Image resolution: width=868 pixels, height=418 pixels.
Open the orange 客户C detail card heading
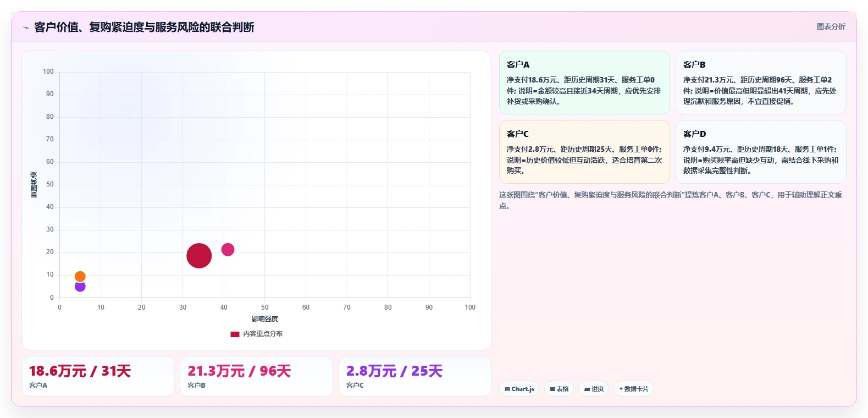[517, 134]
